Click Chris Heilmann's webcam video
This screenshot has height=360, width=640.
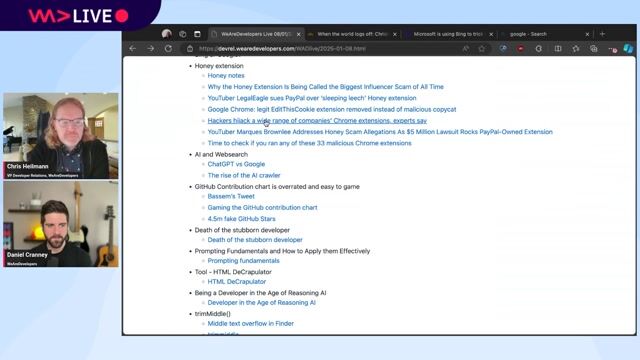coord(61,136)
